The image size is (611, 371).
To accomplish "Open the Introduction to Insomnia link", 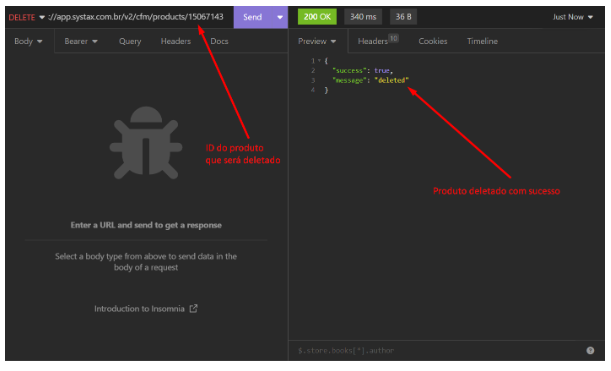I will [x=139, y=309].
